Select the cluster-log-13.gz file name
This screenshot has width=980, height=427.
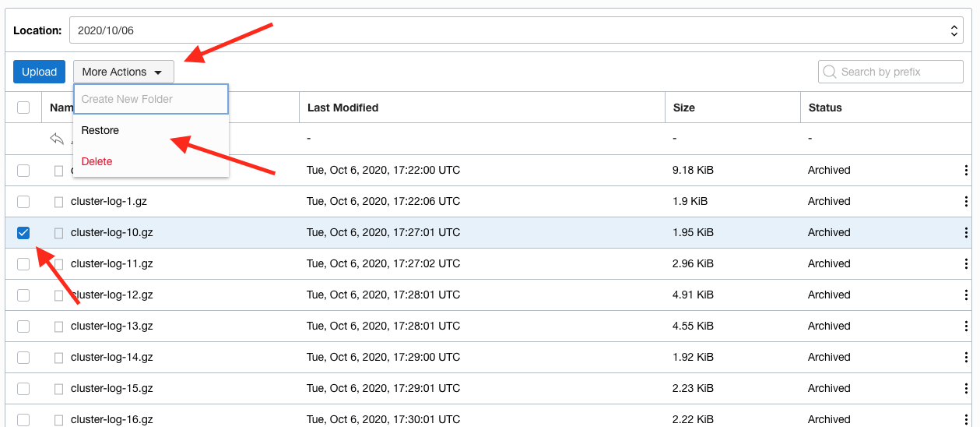coord(112,326)
